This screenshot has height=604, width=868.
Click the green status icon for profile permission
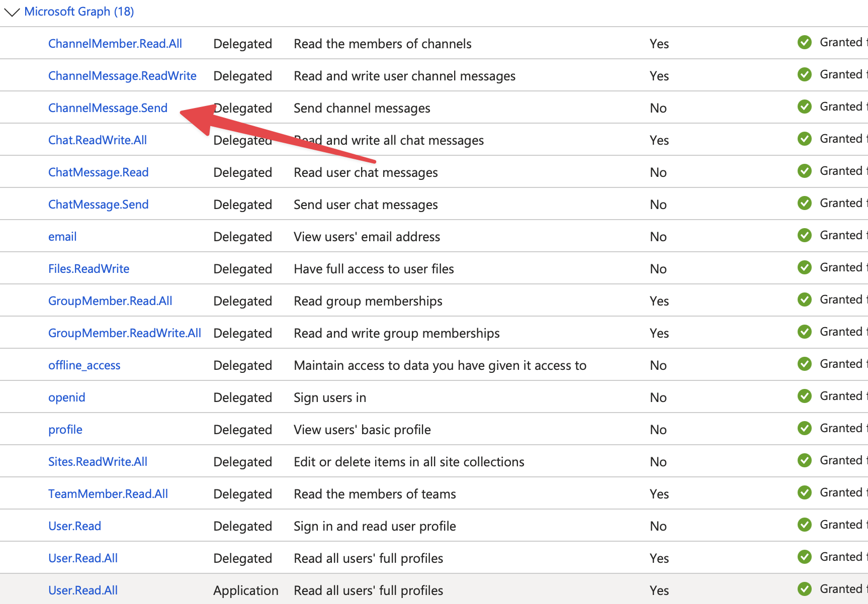click(805, 428)
